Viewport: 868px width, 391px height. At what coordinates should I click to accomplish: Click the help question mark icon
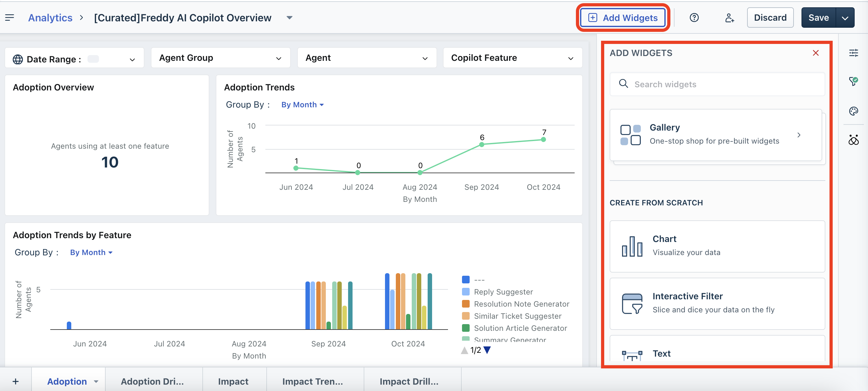pos(694,18)
